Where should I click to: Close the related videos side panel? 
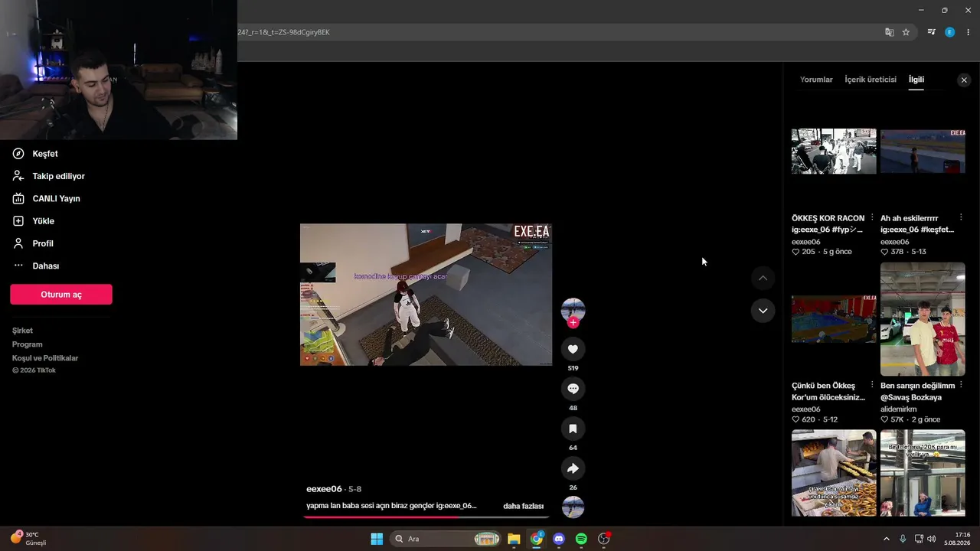[964, 80]
